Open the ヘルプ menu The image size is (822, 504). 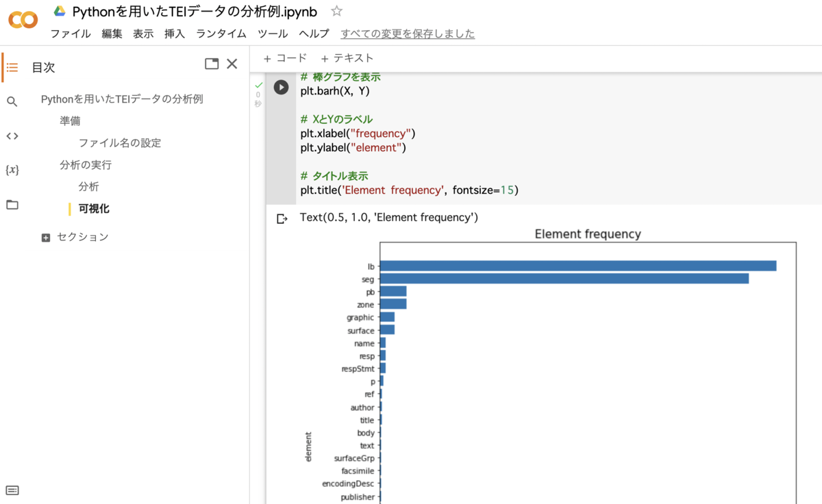point(314,32)
